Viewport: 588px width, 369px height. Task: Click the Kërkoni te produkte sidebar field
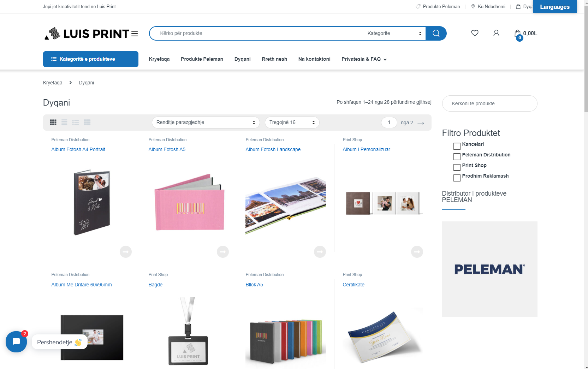(x=489, y=103)
